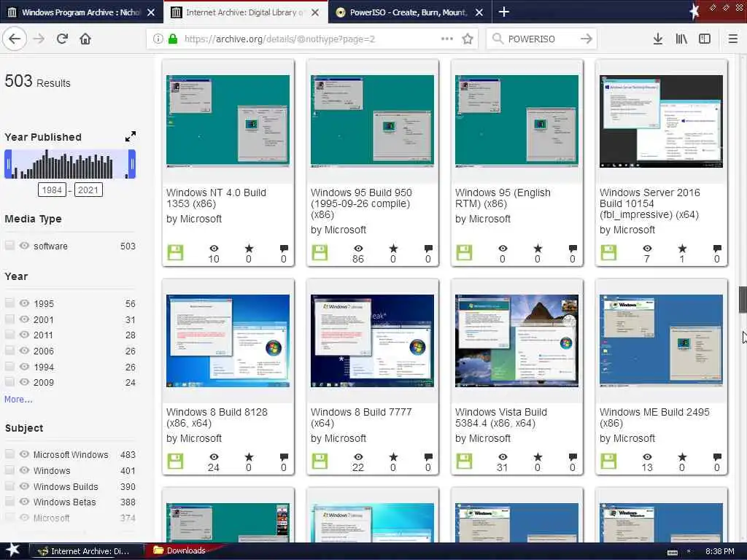The width and height of the screenshot is (747, 560).
Task: Edit the 1984 start year field
Action: [x=52, y=190]
